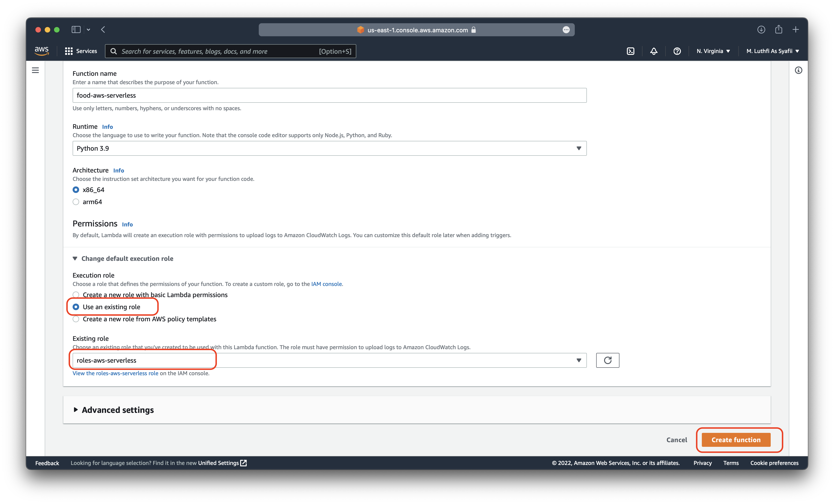
Task: Open the notifications bell
Action: click(x=654, y=51)
